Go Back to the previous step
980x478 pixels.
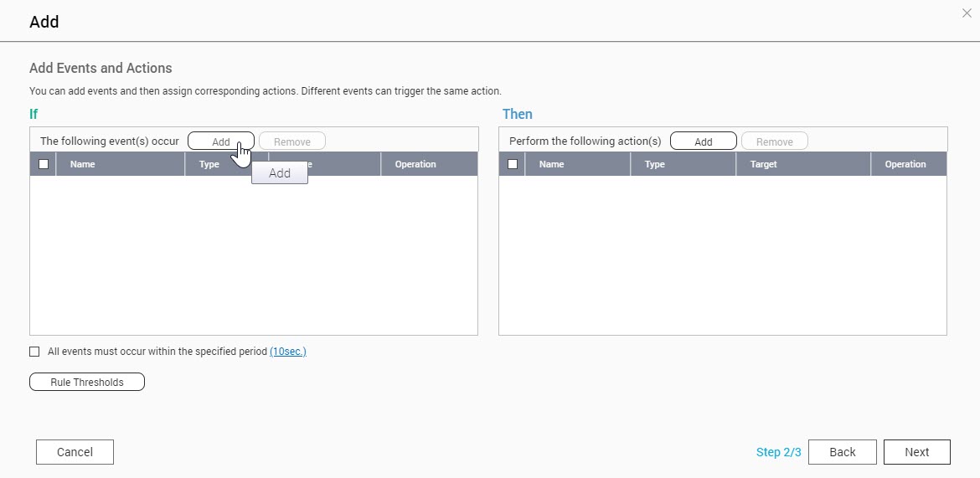coord(842,452)
